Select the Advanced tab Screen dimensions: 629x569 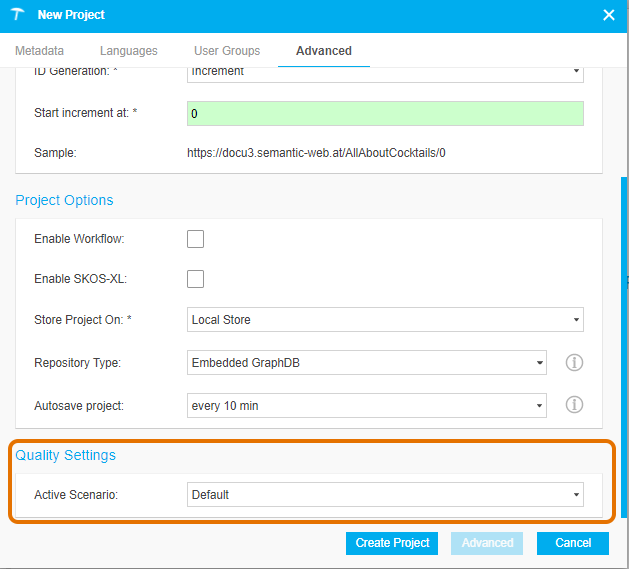[x=323, y=51]
